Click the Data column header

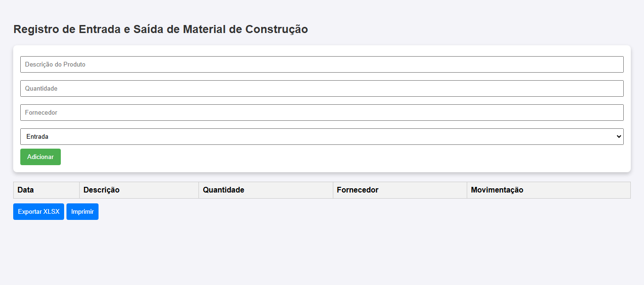(x=26, y=190)
